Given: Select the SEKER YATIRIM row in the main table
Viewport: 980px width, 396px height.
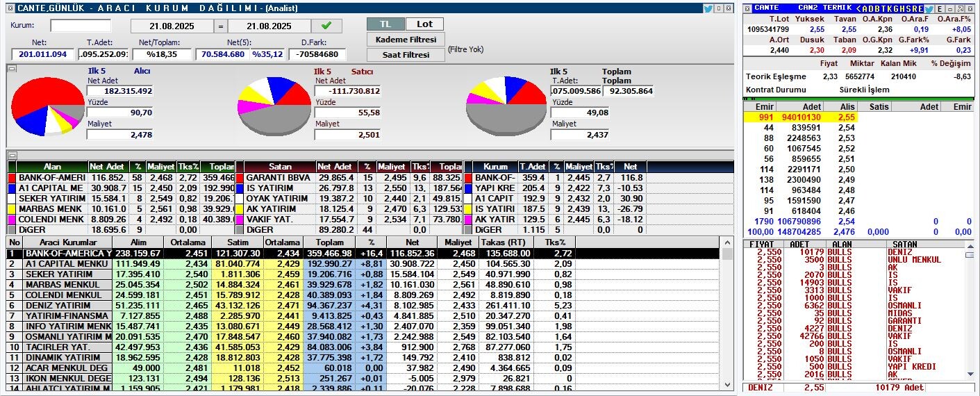Looking at the screenshot, I should coord(363,274).
